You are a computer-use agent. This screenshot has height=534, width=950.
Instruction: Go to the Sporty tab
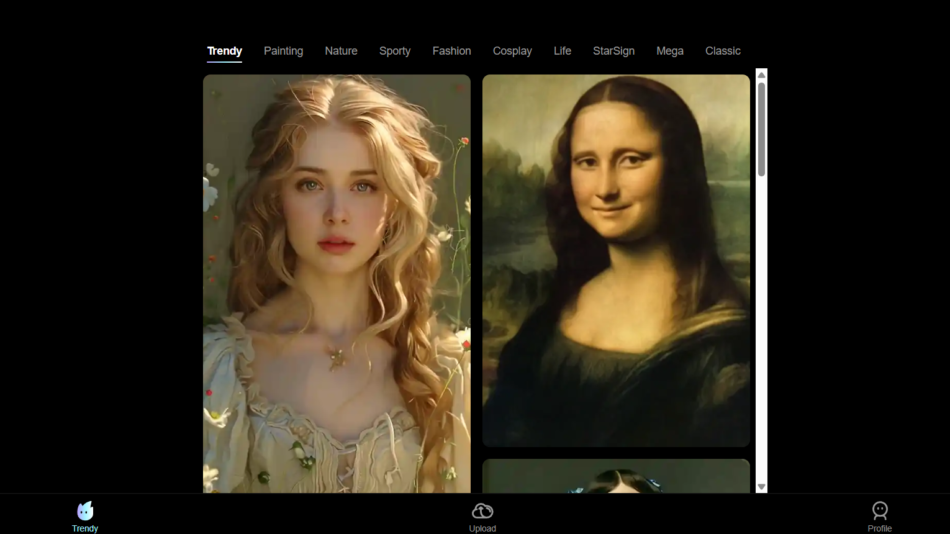pos(395,51)
